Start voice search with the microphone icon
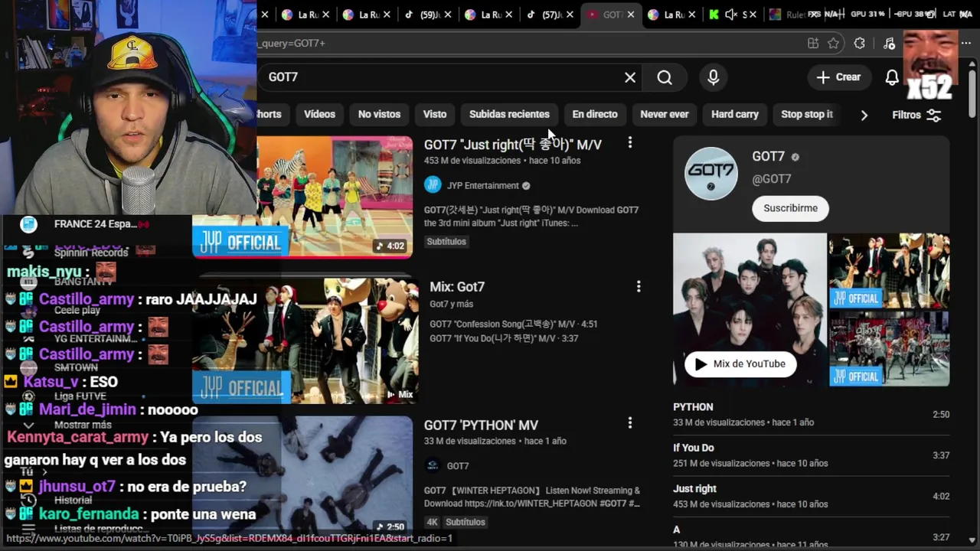Viewport: 980px width, 551px height. click(714, 77)
